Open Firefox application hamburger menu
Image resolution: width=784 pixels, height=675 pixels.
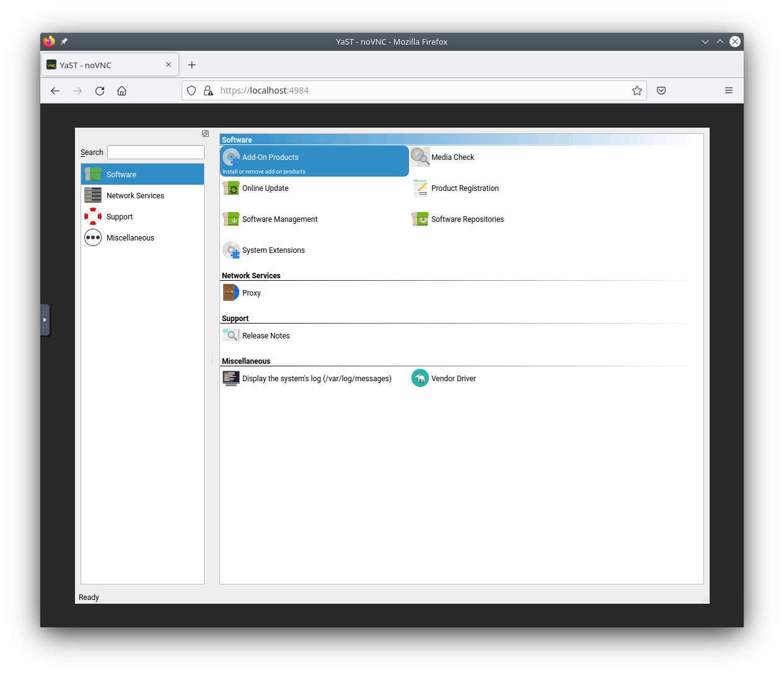729,90
